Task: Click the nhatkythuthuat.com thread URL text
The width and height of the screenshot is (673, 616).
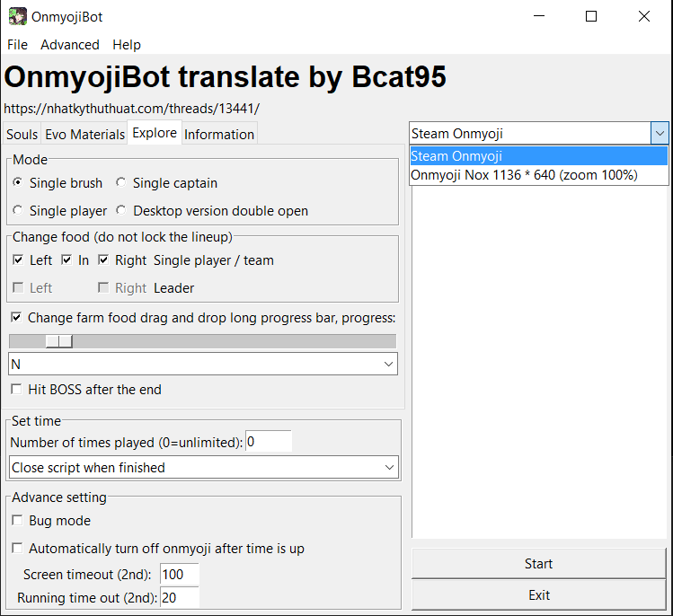Action: (x=131, y=109)
